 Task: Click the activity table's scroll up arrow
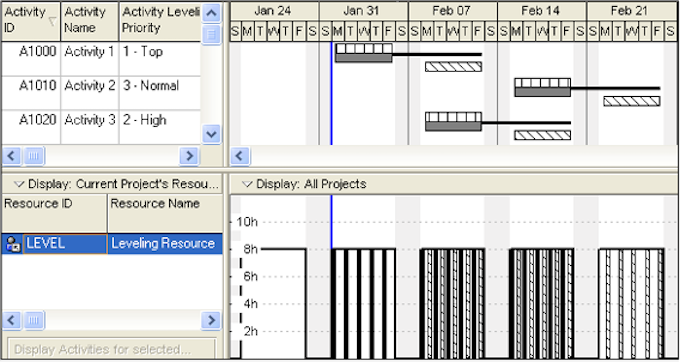(x=211, y=13)
